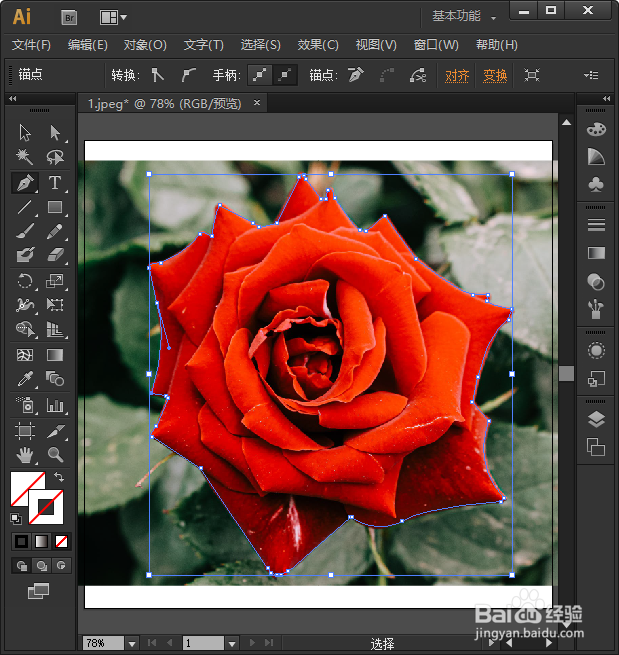Expand the zoom level dropdown arrow

coord(132,644)
